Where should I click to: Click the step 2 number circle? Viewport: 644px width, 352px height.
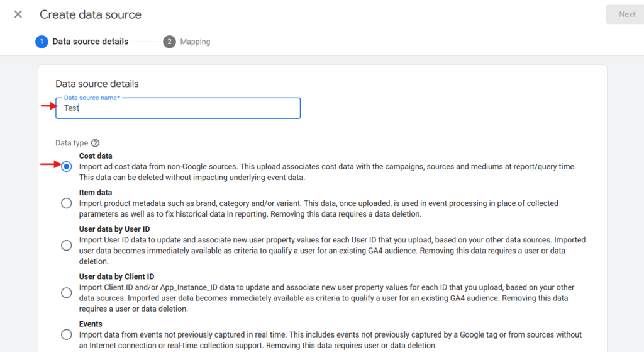coord(169,42)
